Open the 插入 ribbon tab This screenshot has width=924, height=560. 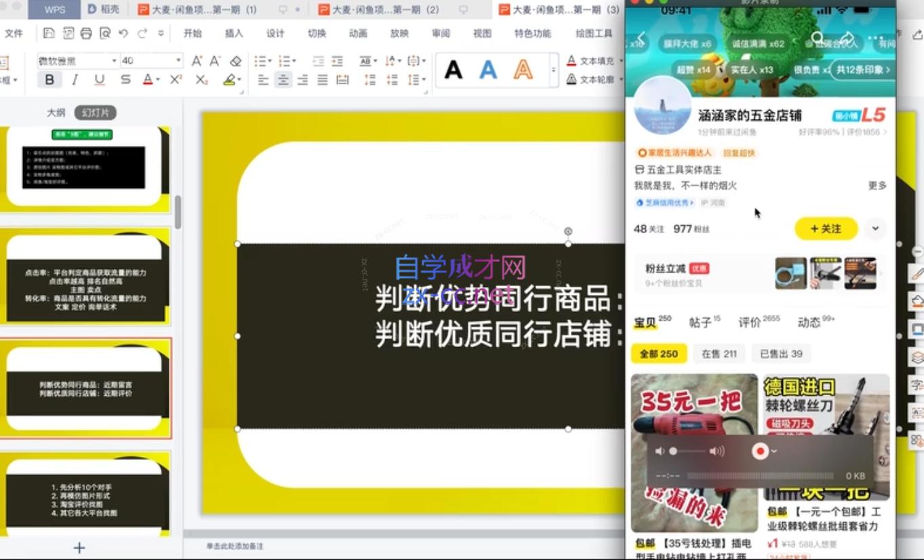tap(234, 33)
